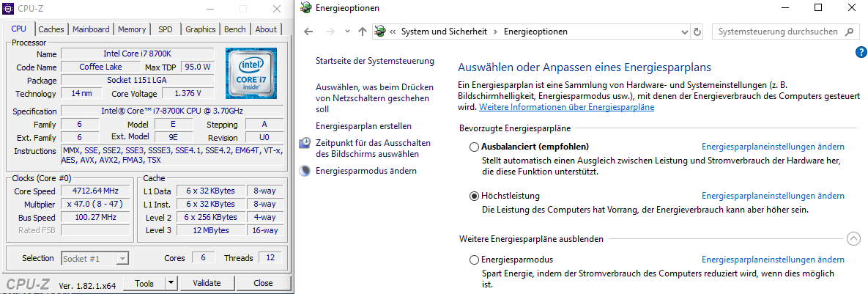868x294 pixels.
Task: Refresh the Energieoptionen page
Action: (x=697, y=32)
